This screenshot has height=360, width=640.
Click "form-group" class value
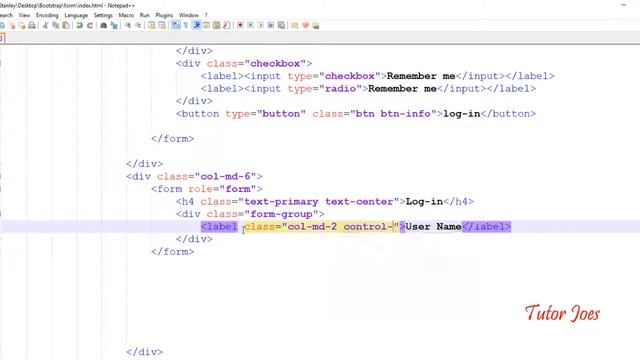click(x=281, y=214)
